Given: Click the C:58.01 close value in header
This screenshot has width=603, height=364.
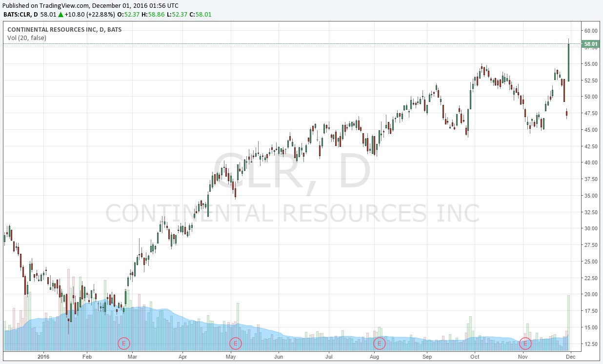Looking at the screenshot, I should 201,15.
